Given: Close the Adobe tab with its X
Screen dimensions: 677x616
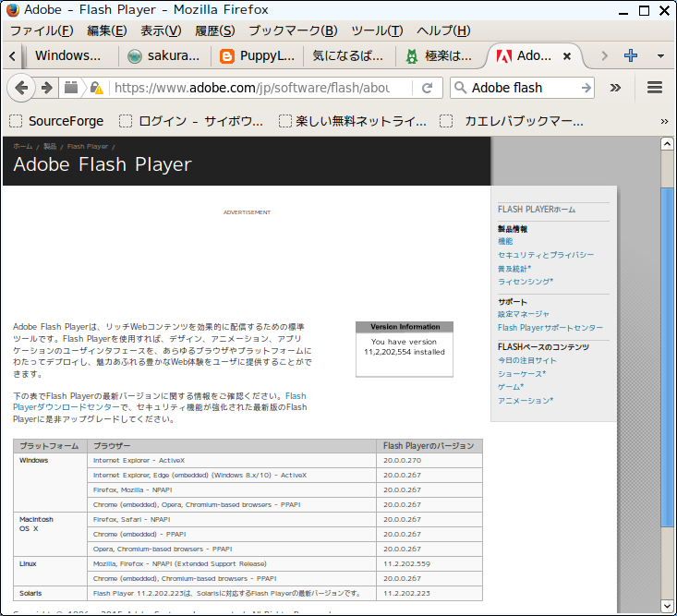Looking at the screenshot, I should tap(567, 56).
